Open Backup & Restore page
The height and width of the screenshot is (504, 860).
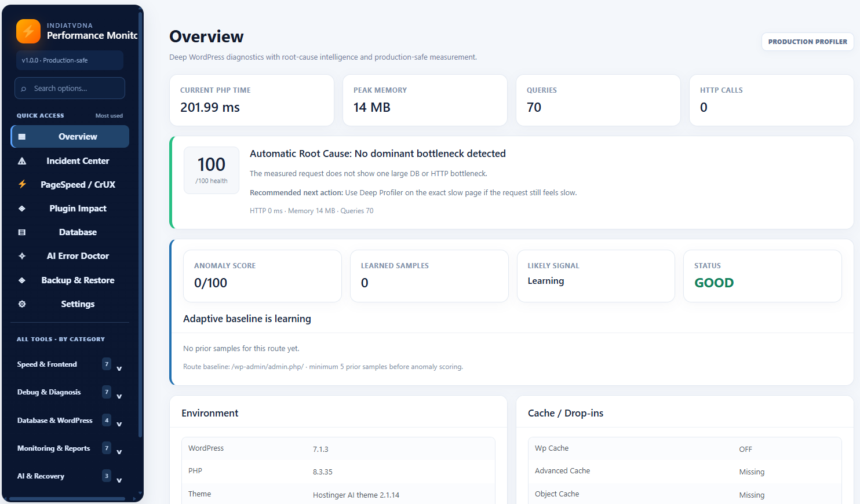click(70, 280)
